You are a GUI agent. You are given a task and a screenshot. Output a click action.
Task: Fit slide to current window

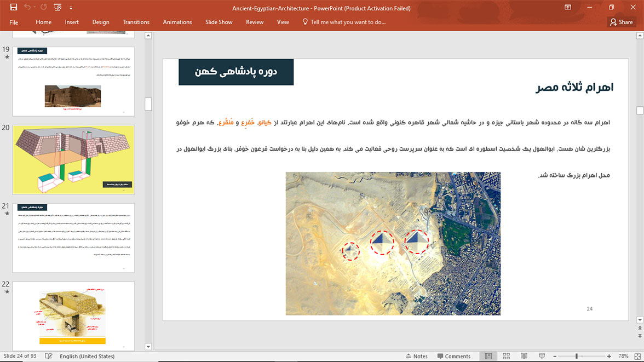click(637, 356)
